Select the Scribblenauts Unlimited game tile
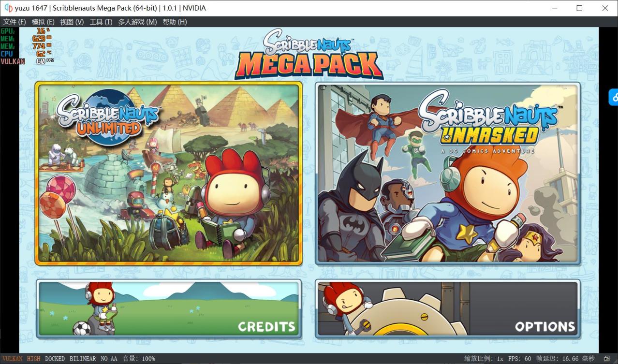 tap(169, 173)
